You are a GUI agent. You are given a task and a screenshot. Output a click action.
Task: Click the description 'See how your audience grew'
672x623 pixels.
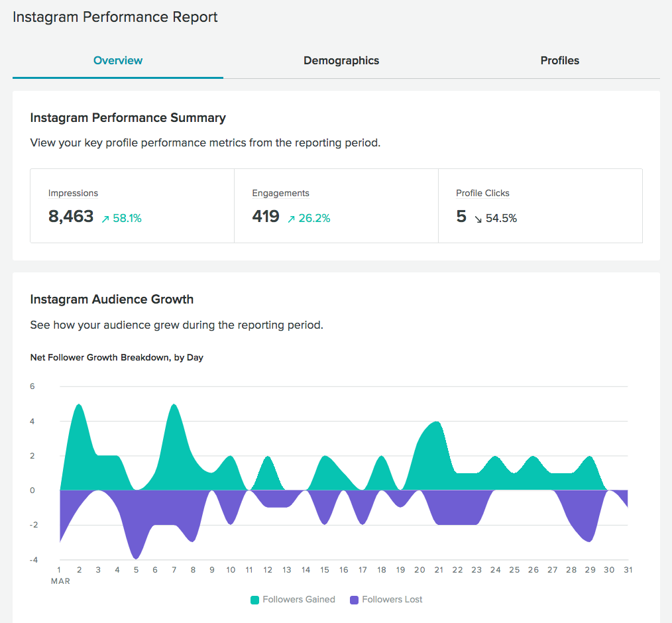tap(176, 325)
